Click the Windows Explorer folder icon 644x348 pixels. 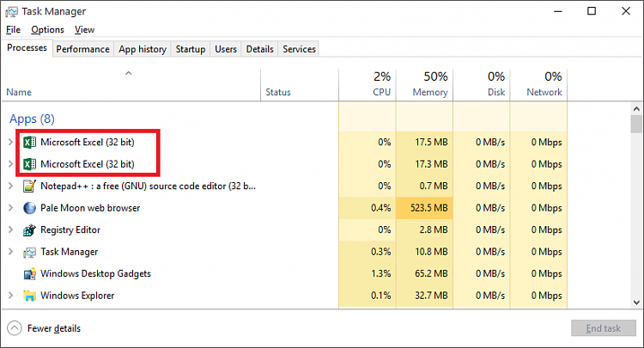point(29,296)
